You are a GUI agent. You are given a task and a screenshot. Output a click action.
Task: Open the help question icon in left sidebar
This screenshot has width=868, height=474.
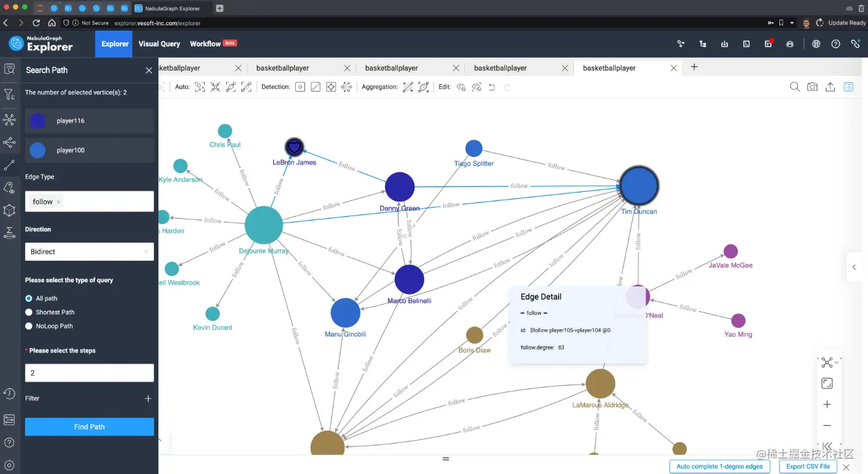9,442
